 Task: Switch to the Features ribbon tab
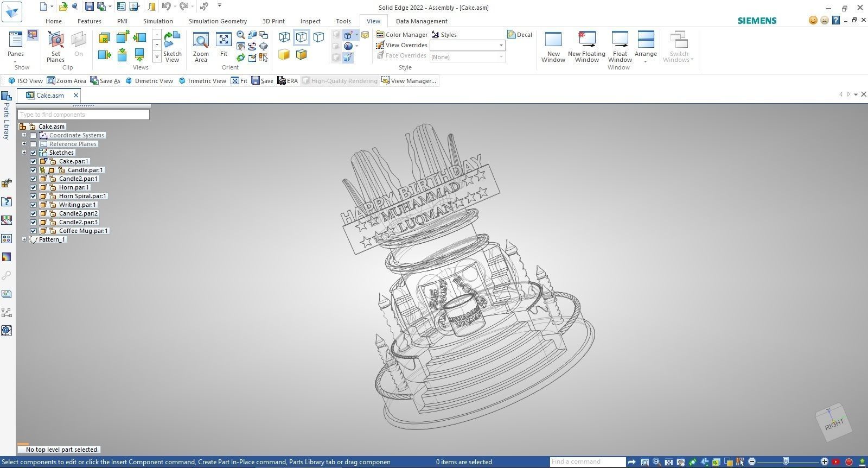click(90, 21)
